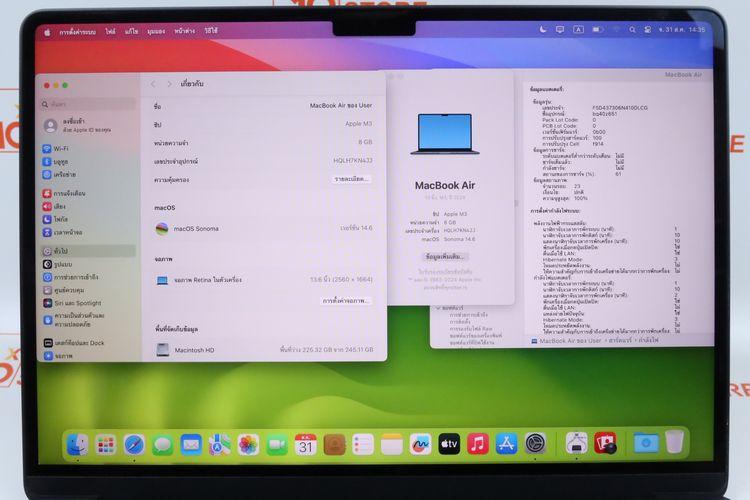Open the Help (วิธีใช้) menu

click(211, 31)
